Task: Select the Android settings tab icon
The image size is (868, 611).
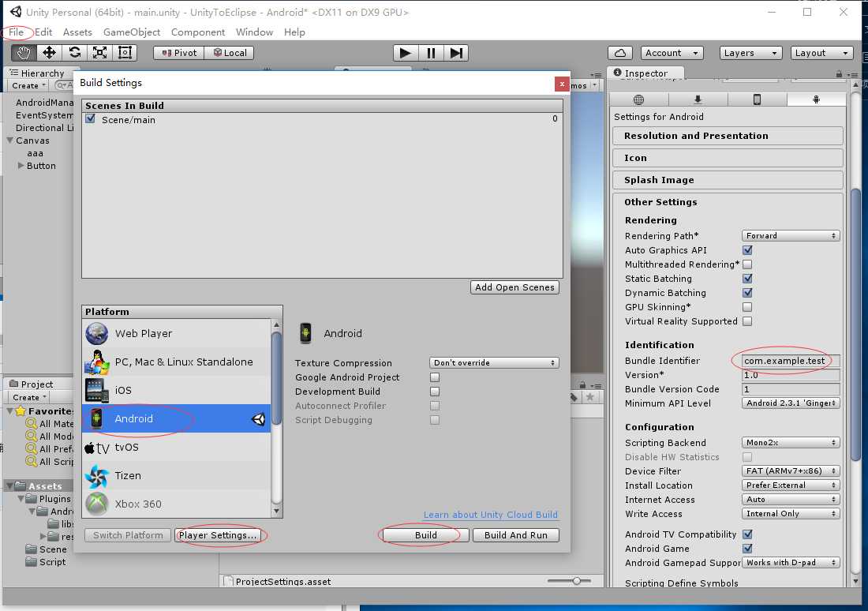Action: [x=817, y=99]
